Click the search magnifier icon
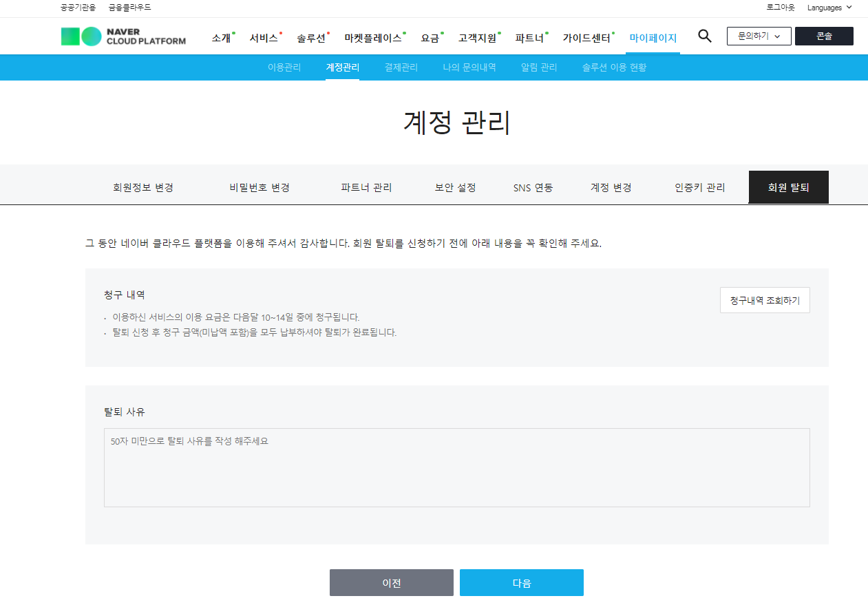Screen dimensions: 868x616 [704, 36]
